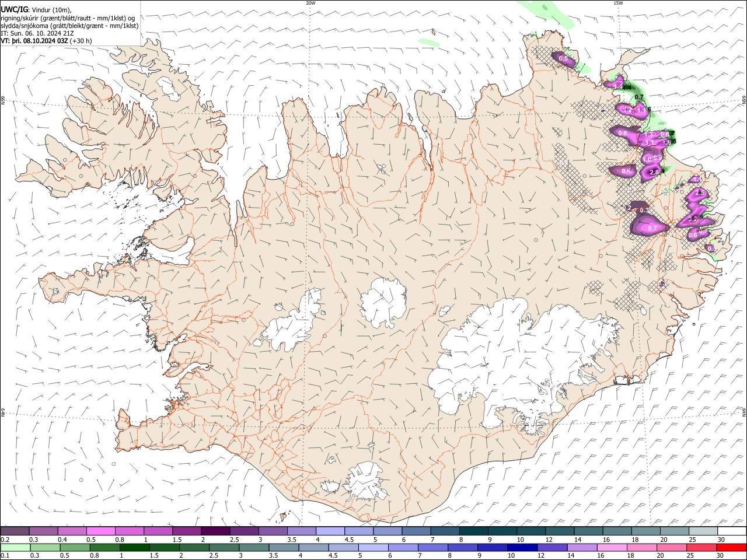Screen dimensions: 747x560
Task: Pick bottom-row swatch between 16 and 18
Action: pyautogui.click(x=612, y=547)
